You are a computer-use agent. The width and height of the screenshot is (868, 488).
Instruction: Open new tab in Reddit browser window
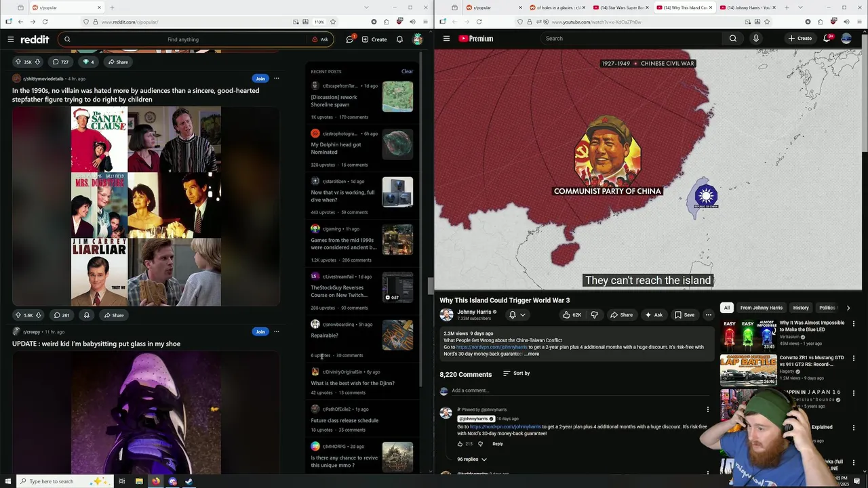pos(112,7)
